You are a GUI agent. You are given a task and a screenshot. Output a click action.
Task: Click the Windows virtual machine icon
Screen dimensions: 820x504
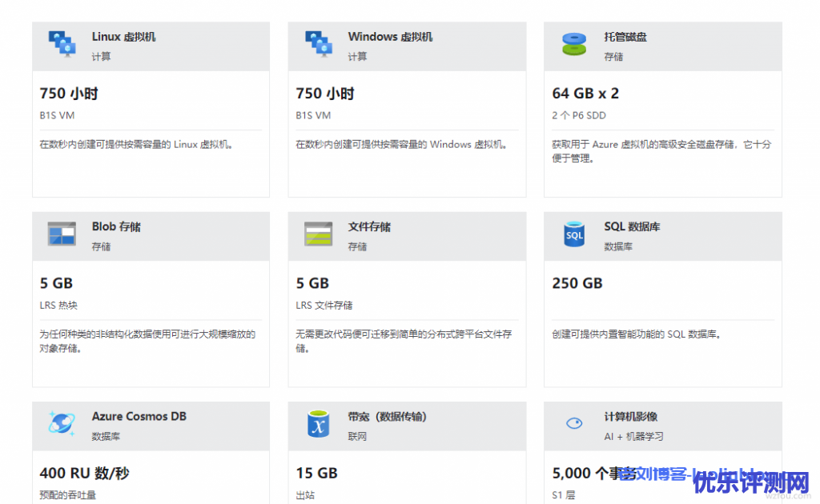[318, 44]
